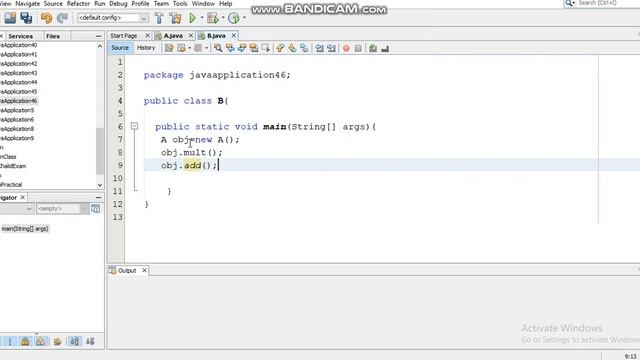This screenshot has width=640, height=360.
Task: Open the Debug menu
Action: [x=118, y=4]
